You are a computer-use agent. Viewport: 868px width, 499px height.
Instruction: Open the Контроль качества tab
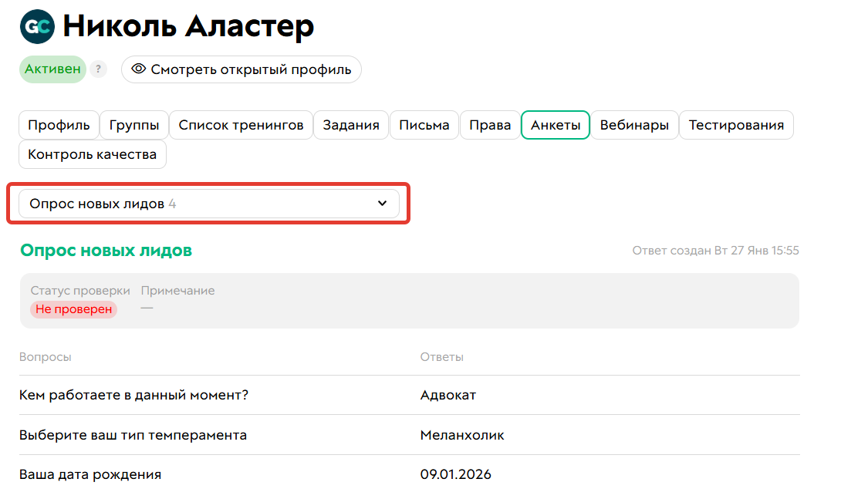[x=92, y=153]
